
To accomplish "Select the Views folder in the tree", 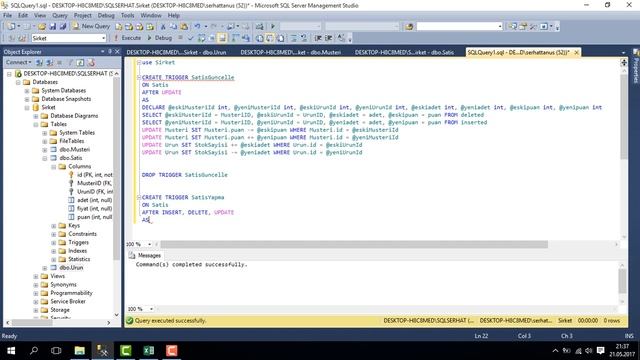I will [x=58, y=276].
